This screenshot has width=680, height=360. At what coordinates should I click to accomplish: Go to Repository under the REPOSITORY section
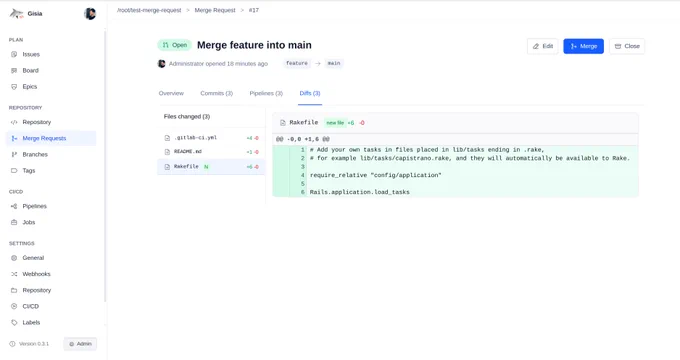(51, 122)
